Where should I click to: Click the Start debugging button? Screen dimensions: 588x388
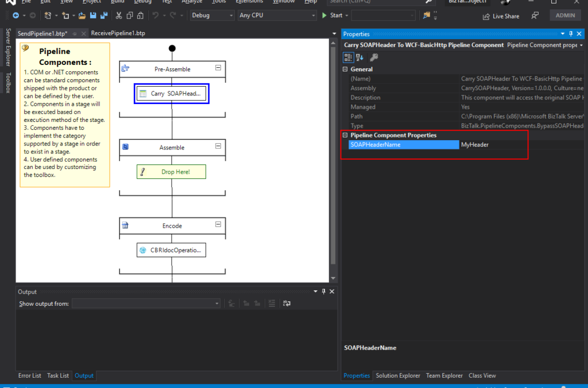pos(332,16)
